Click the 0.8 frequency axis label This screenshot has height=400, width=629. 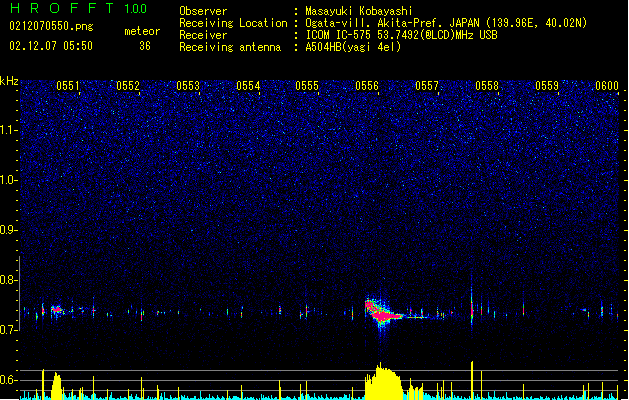pyautogui.click(x=9, y=280)
